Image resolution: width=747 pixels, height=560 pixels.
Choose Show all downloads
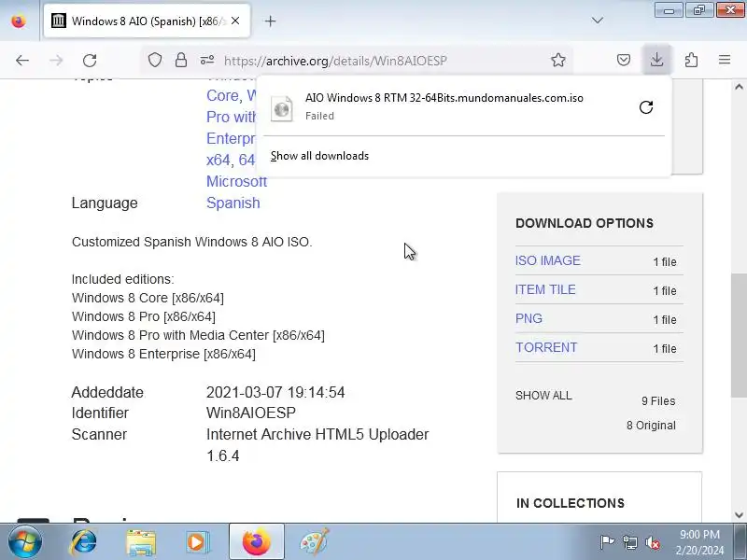click(x=319, y=156)
